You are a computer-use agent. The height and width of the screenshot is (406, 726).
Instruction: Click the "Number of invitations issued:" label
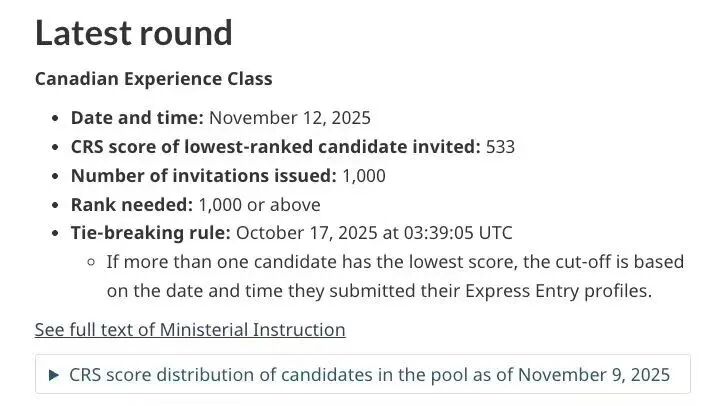203,175
